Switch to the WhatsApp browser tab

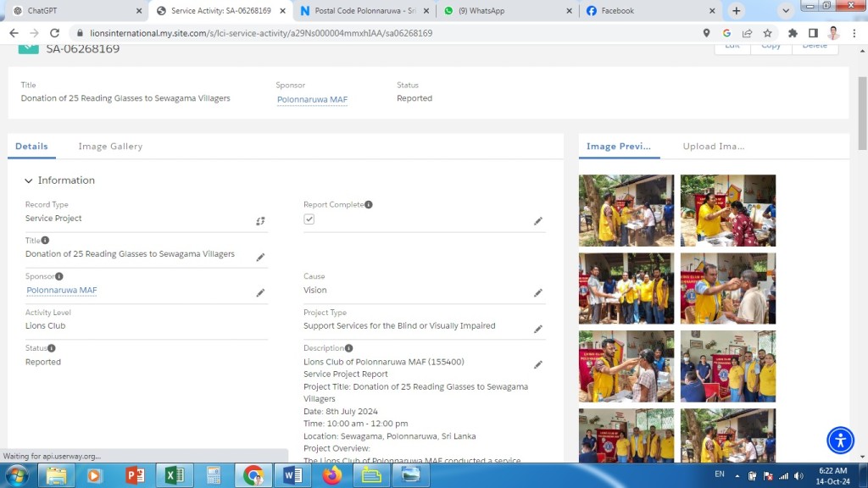507,10
